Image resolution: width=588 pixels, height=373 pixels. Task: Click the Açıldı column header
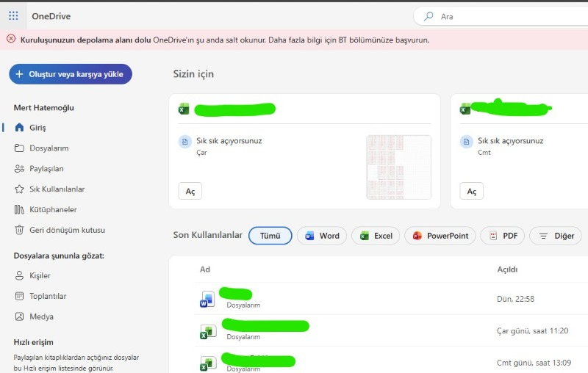tap(507, 269)
